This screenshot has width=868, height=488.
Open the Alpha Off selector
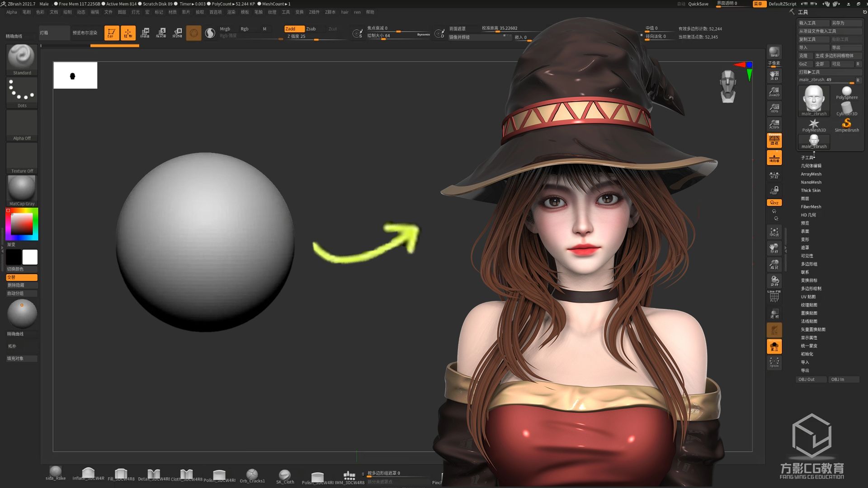click(22, 125)
